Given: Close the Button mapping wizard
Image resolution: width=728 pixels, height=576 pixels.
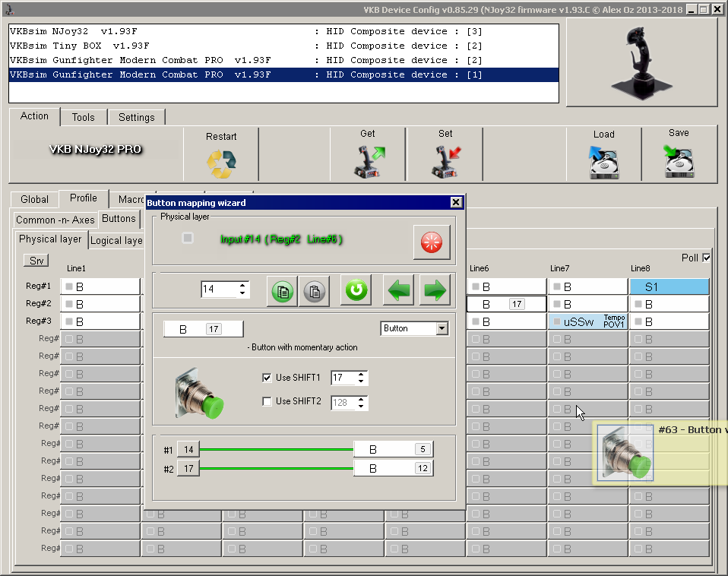Looking at the screenshot, I should [x=456, y=202].
